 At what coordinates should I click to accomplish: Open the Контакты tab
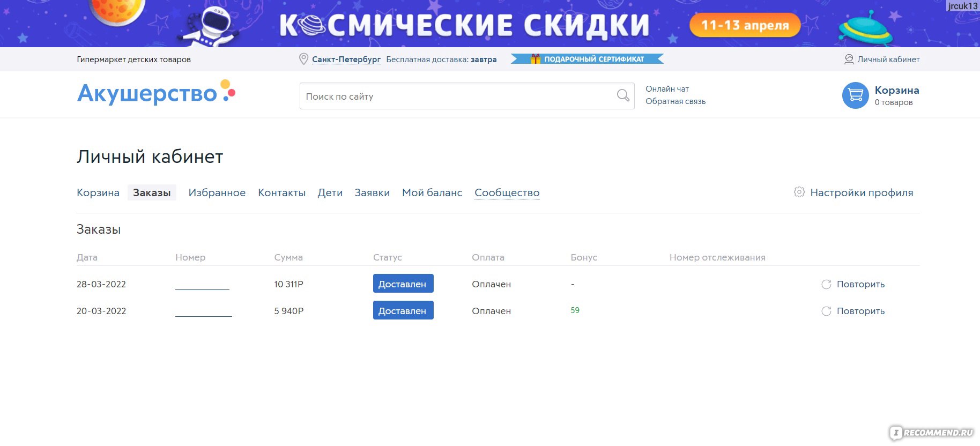pyautogui.click(x=281, y=192)
